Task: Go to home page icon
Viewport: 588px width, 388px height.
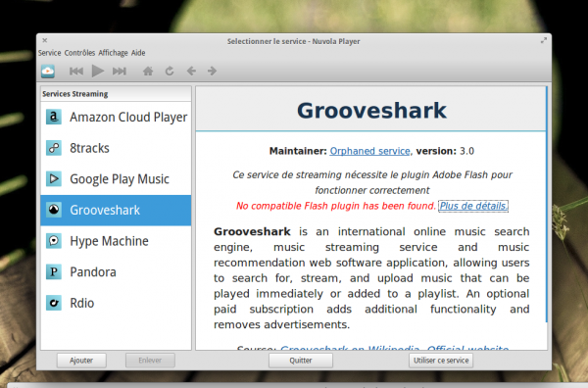Action: 148,71
